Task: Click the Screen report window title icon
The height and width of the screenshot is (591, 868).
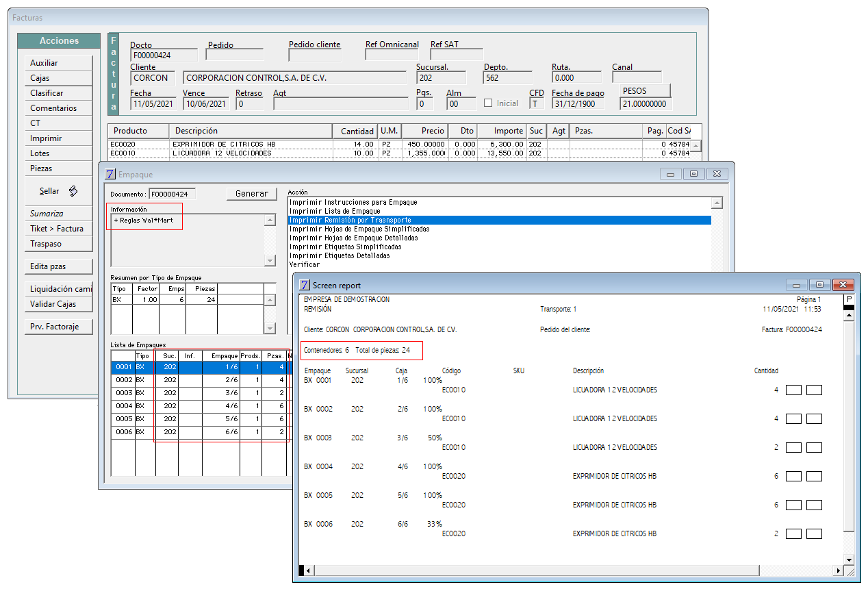Action: (305, 285)
